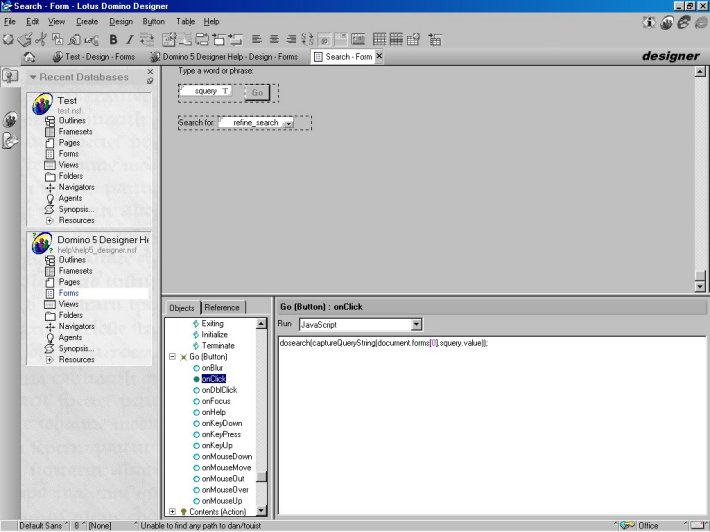Click the Go button on the form
Viewport: 710px width, 532px height.
point(257,92)
